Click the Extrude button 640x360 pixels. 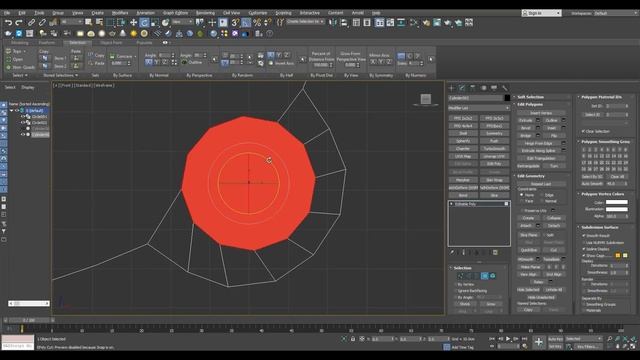[525, 120]
